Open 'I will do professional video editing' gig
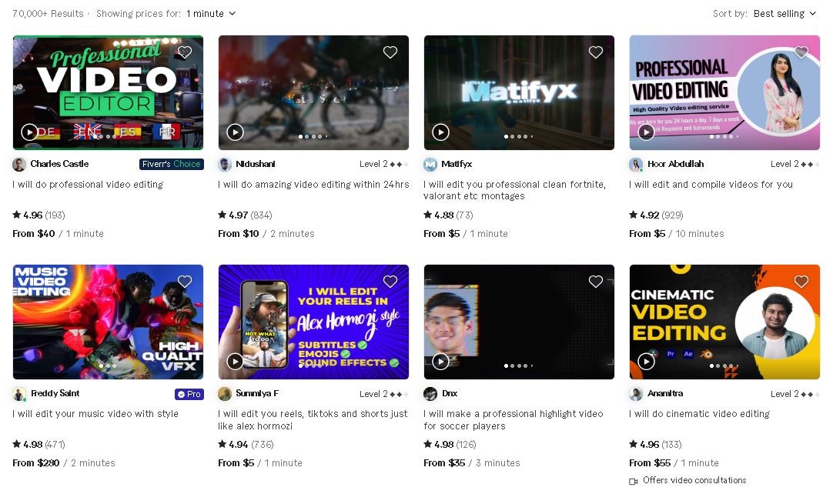 88,184
